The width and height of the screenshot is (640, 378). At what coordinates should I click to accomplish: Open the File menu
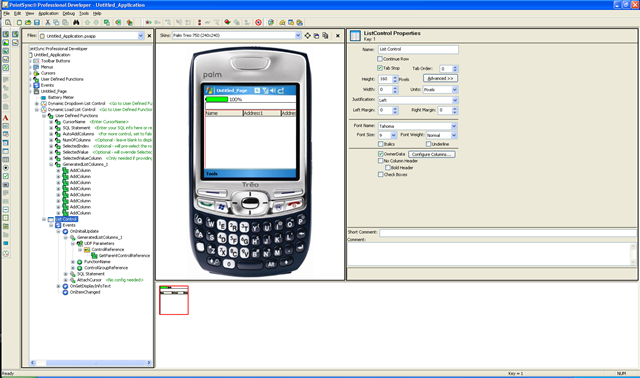pos(7,13)
